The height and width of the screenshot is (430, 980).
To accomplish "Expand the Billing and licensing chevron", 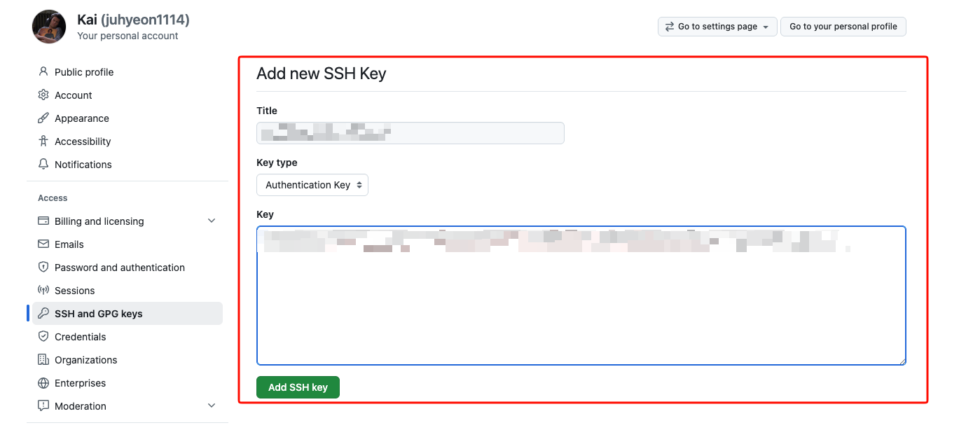I will click(212, 221).
